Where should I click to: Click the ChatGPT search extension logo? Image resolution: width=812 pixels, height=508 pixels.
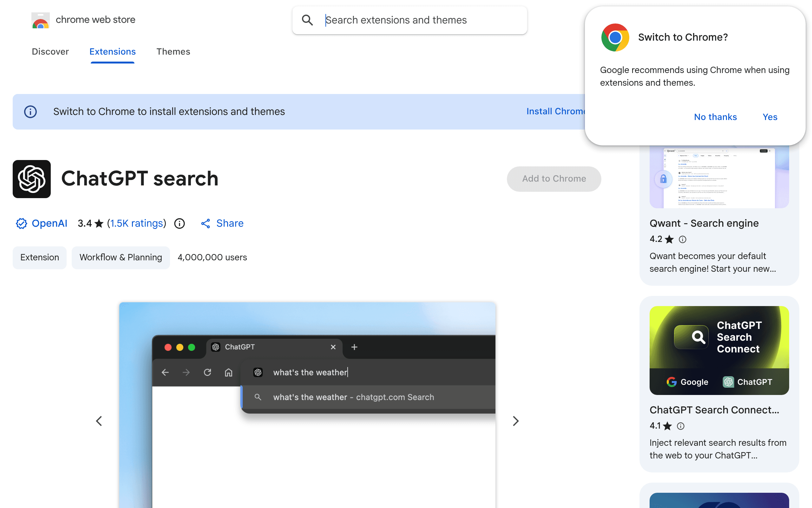(31, 179)
